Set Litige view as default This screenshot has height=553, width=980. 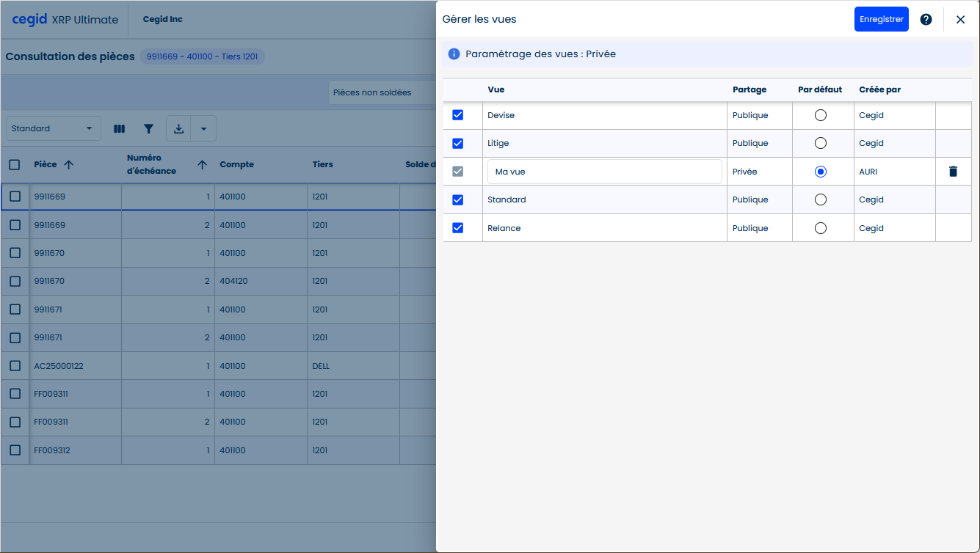pyautogui.click(x=821, y=143)
